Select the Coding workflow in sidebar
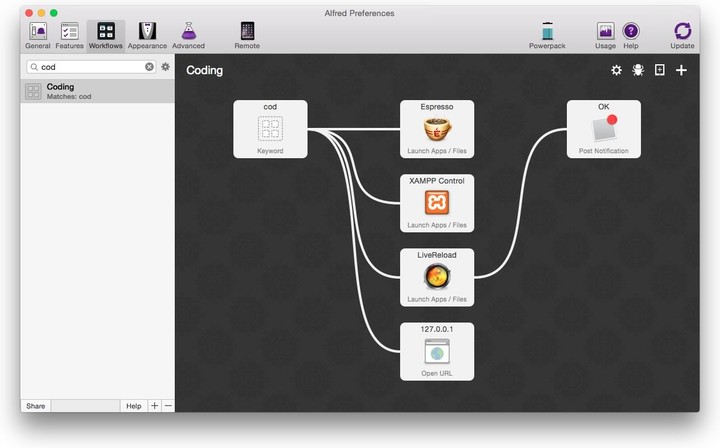Image resolution: width=720 pixels, height=448 pixels. (x=97, y=91)
